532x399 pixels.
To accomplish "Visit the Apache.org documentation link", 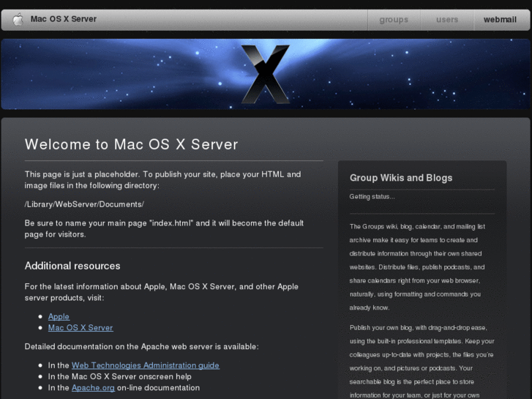I will click(x=93, y=388).
